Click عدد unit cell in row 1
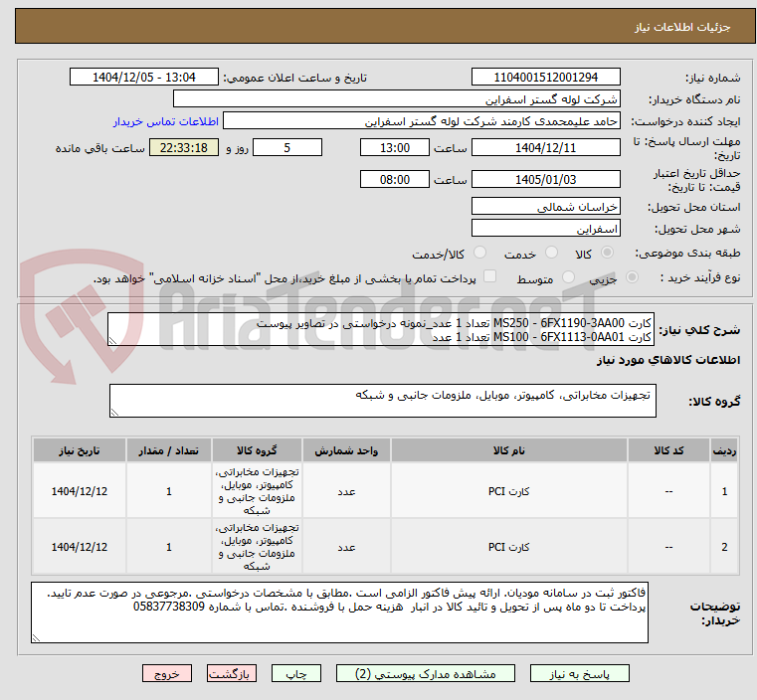Image resolution: width=757 pixels, height=700 pixels. 346,491
